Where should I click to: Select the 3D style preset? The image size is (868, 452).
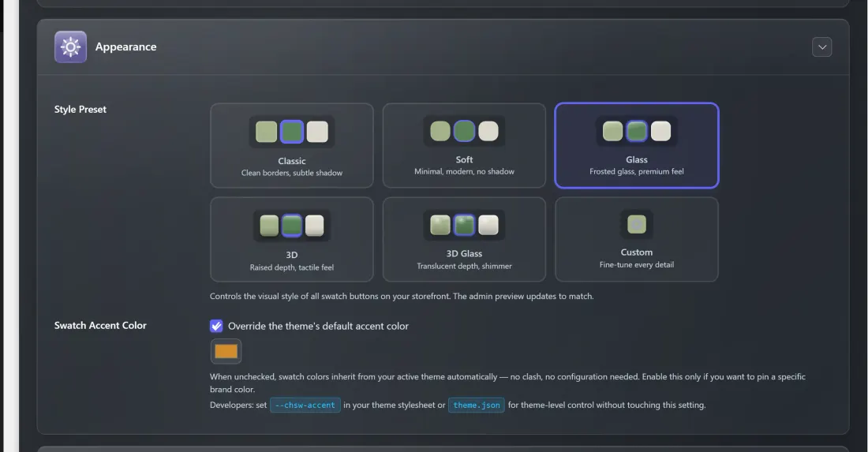point(292,240)
